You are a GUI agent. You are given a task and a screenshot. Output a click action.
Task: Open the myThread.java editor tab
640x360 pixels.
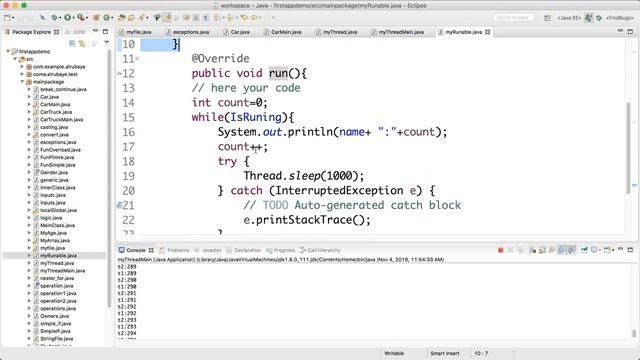pos(337,32)
